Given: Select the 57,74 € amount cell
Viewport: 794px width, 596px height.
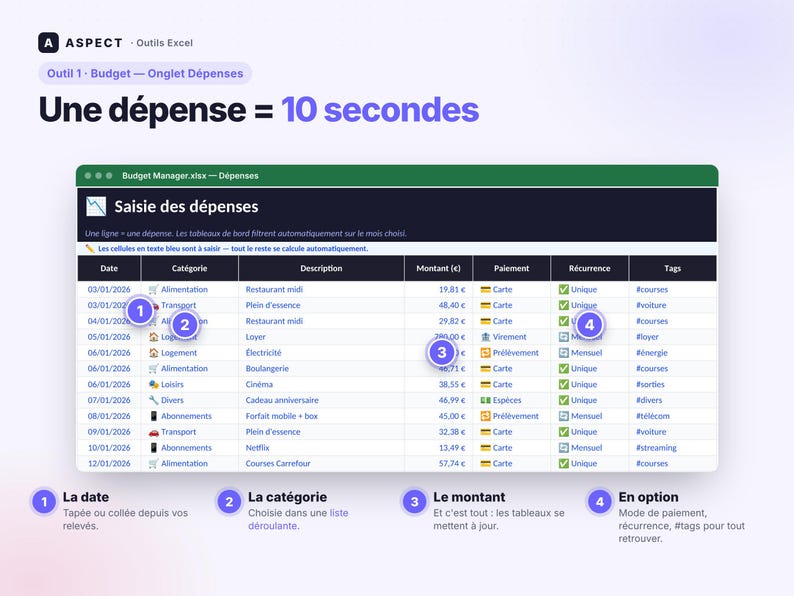Looking at the screenshot, I should (x=439, y=463).
